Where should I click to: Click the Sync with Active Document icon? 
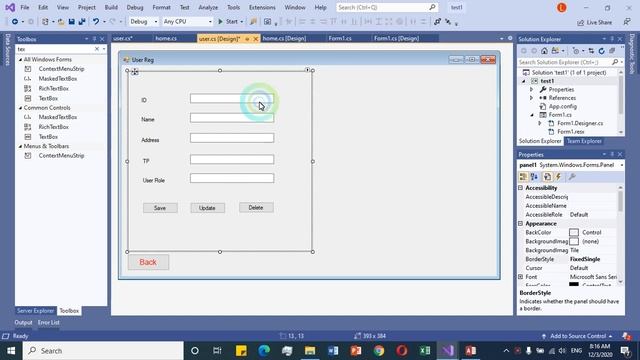click(x=591, y=51)
